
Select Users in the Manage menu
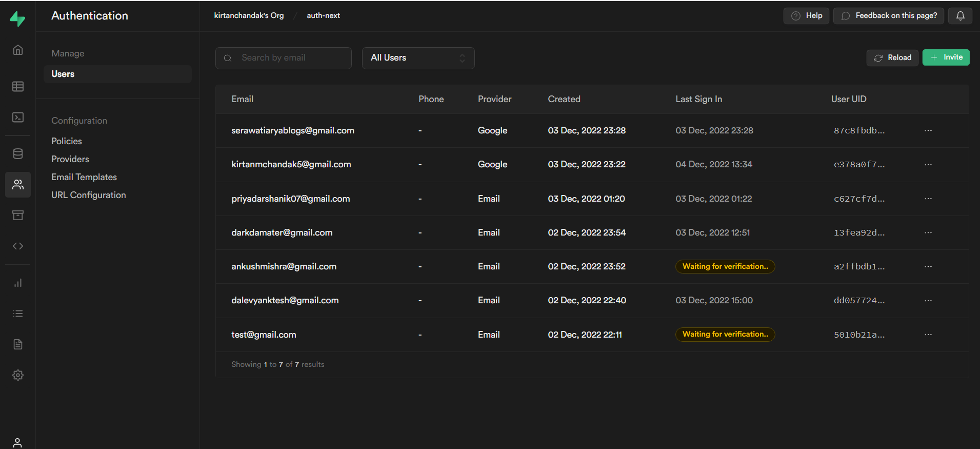coord(117,74)
